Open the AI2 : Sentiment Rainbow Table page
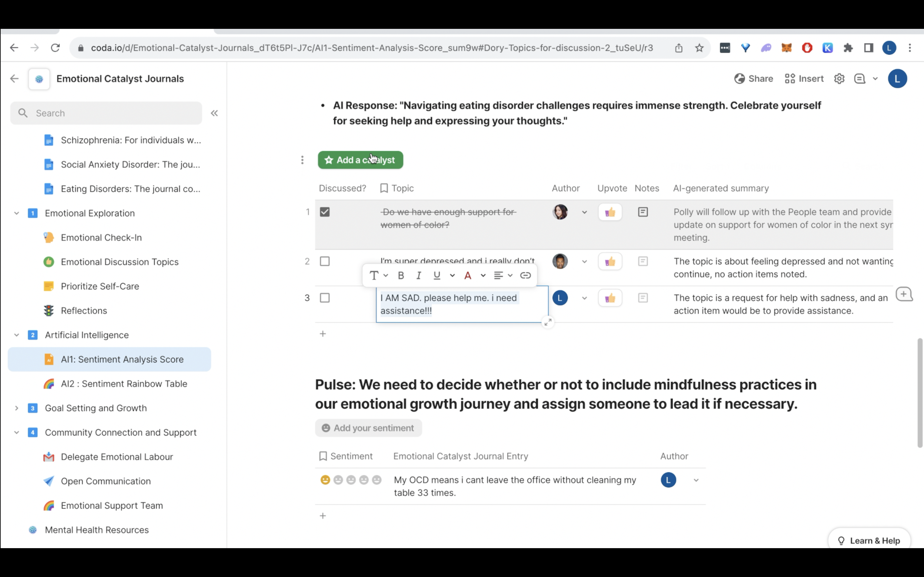 pos(124,384)
